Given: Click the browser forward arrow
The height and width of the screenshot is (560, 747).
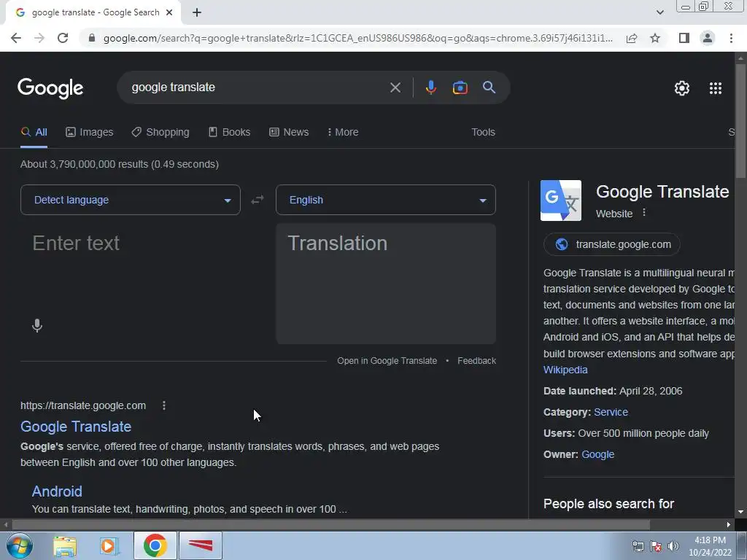Looking at the screenshot, I should pos(39,38).
